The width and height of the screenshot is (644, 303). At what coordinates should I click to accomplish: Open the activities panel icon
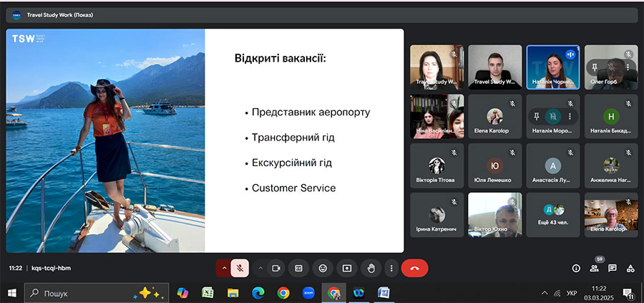coord(630,269)
